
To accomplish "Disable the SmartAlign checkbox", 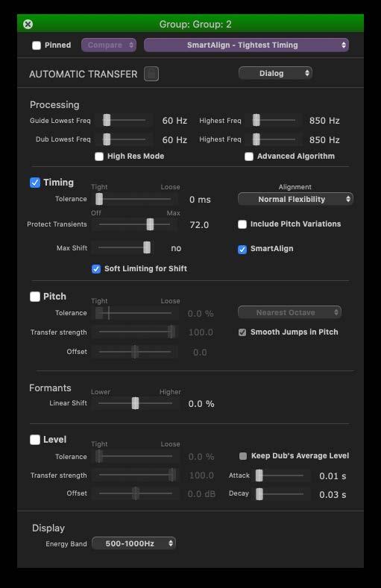I will click(x=242, y=249).
